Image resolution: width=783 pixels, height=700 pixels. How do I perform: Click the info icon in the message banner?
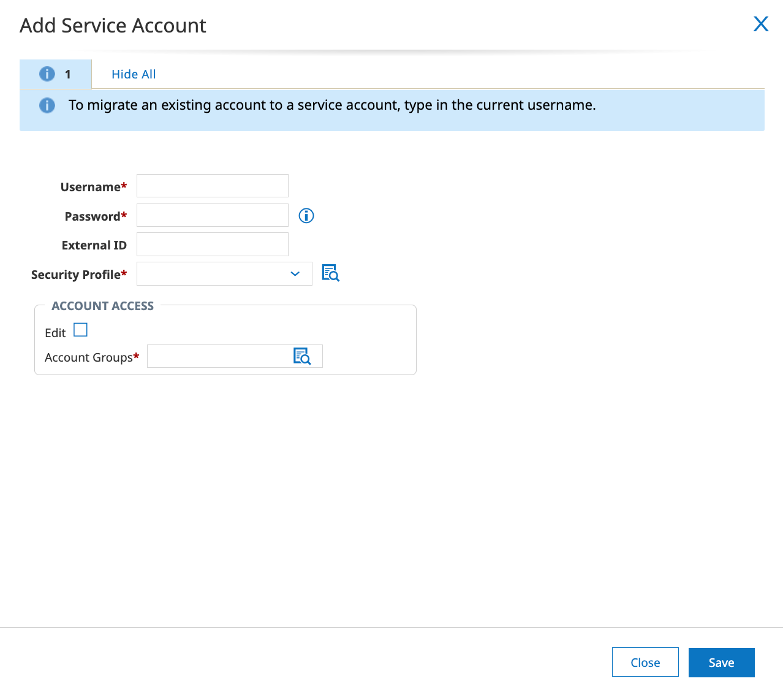47,105
